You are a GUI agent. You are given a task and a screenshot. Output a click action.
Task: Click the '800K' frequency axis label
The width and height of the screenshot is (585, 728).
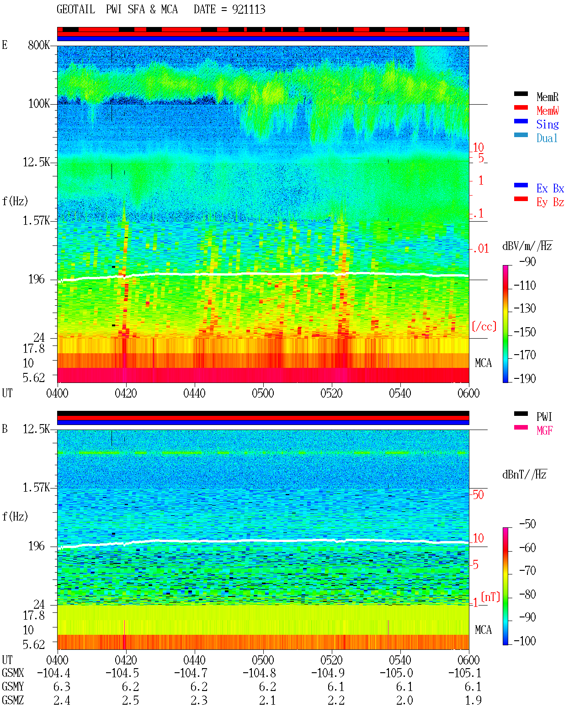tap(39, 45)
